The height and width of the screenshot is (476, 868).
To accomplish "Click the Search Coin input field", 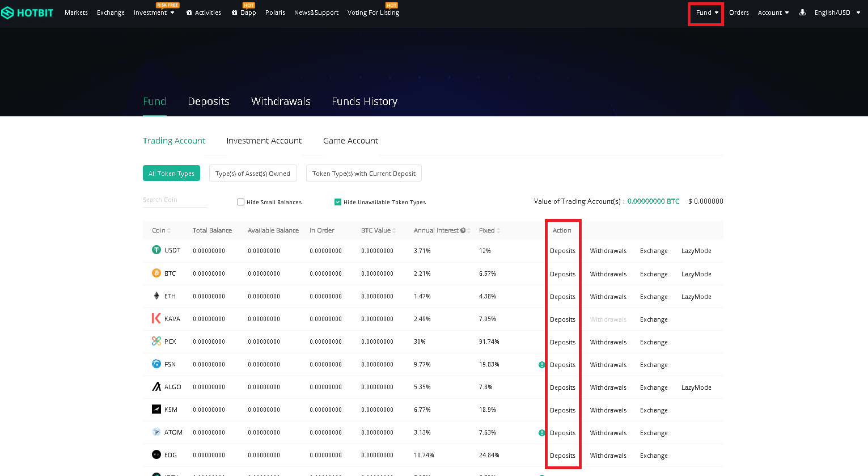I will click(x=175, y=200).
